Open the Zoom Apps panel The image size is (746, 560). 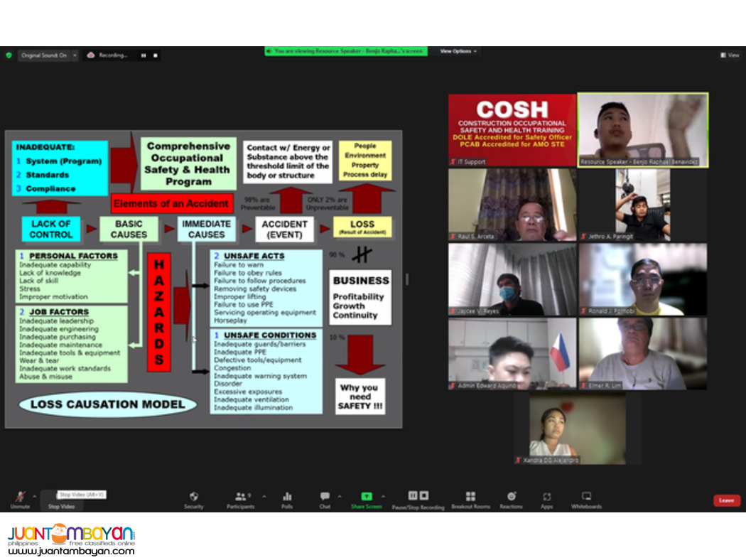tap(546, 497)
